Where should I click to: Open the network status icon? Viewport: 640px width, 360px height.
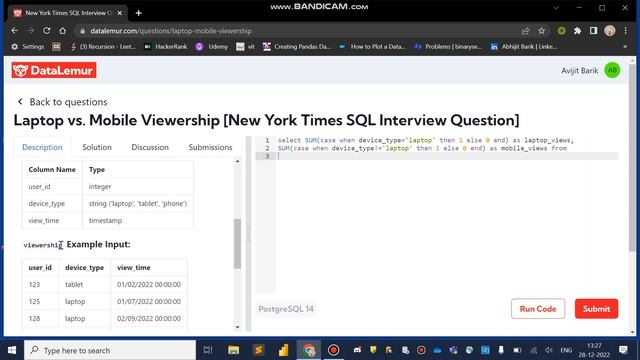533,350
